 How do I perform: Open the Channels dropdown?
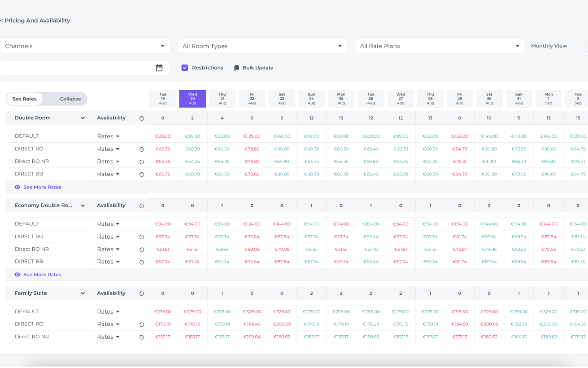pyautogui.click(x=85, y=46)
